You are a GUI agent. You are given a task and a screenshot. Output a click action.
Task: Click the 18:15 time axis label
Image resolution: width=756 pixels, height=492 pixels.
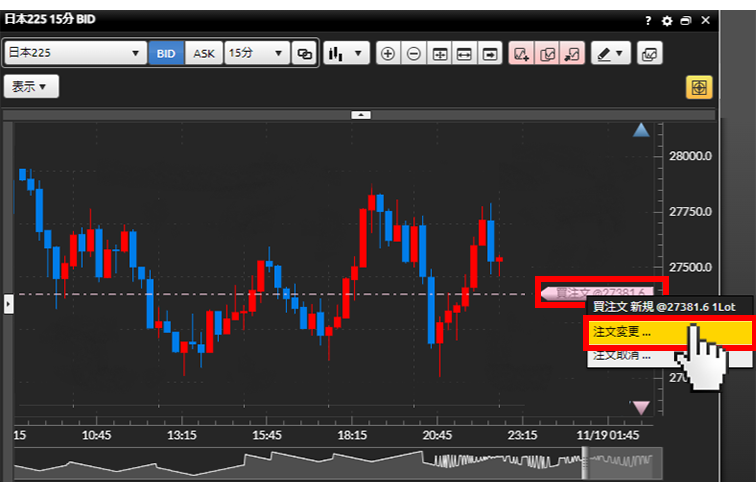352,435
